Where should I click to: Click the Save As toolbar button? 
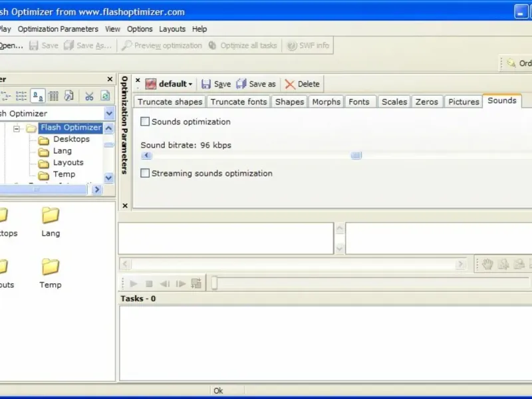88,45
